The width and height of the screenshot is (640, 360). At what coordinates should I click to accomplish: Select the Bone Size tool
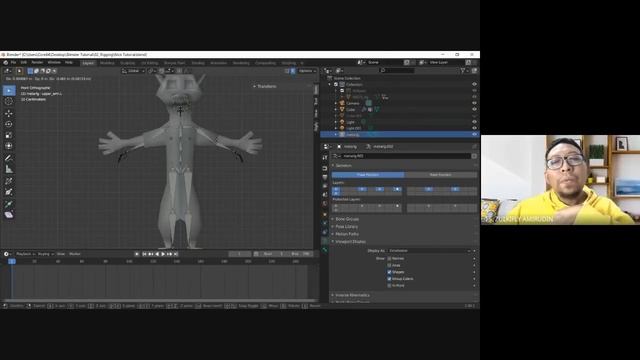point(9,192)
